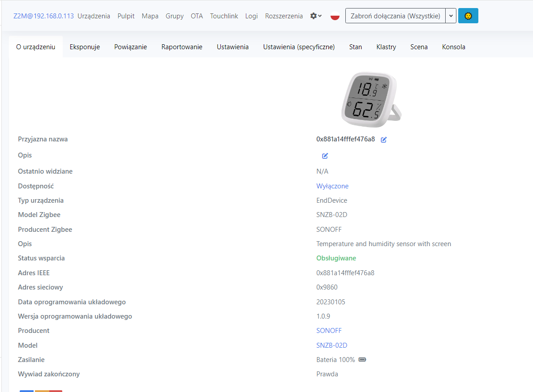
Task: Select the network address value 0x9860
Action: [x=327, y=287]
